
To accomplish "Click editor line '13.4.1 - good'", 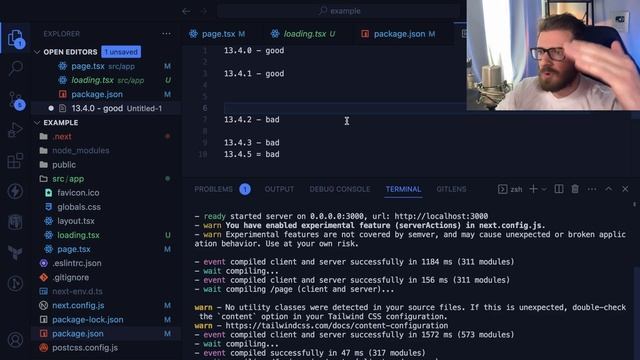I will pyautogui.click(x=254, y=74).
